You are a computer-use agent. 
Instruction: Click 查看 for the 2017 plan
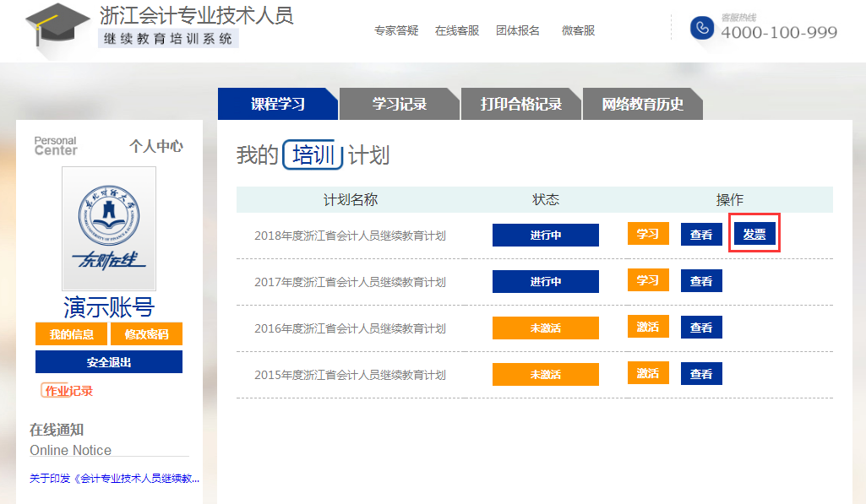coord(701,281)
